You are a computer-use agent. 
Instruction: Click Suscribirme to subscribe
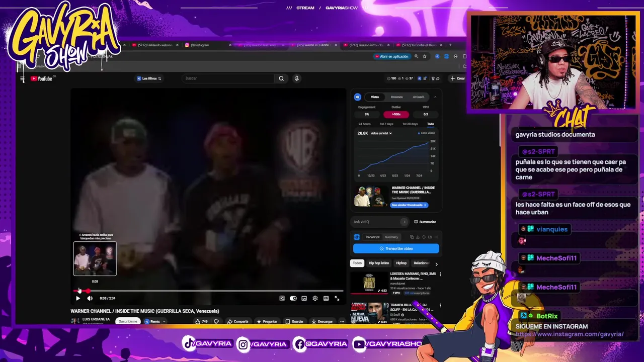(x=128, y=321)
